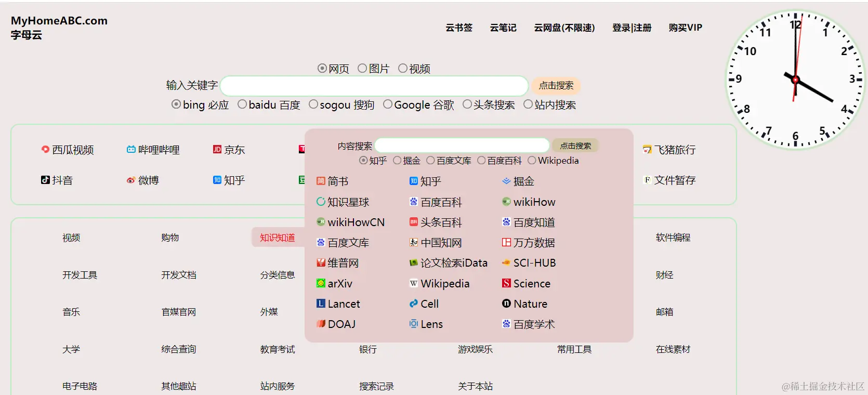
Task: Open the 百度学术 icon
Action: click(506, 324)
